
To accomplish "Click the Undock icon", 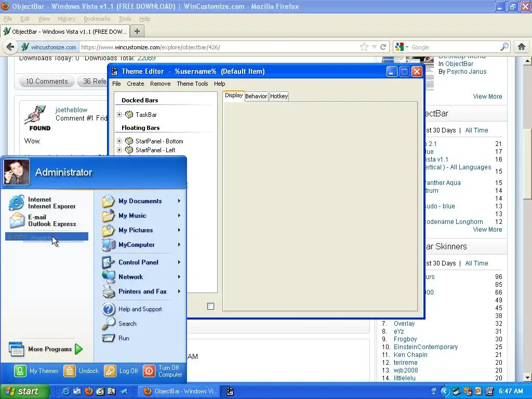I will point(70,371).
